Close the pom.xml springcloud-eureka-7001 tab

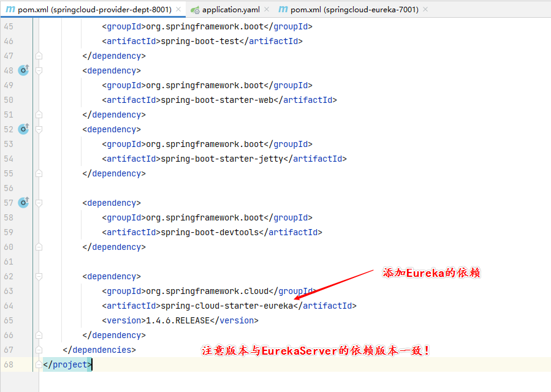(425, 10)
